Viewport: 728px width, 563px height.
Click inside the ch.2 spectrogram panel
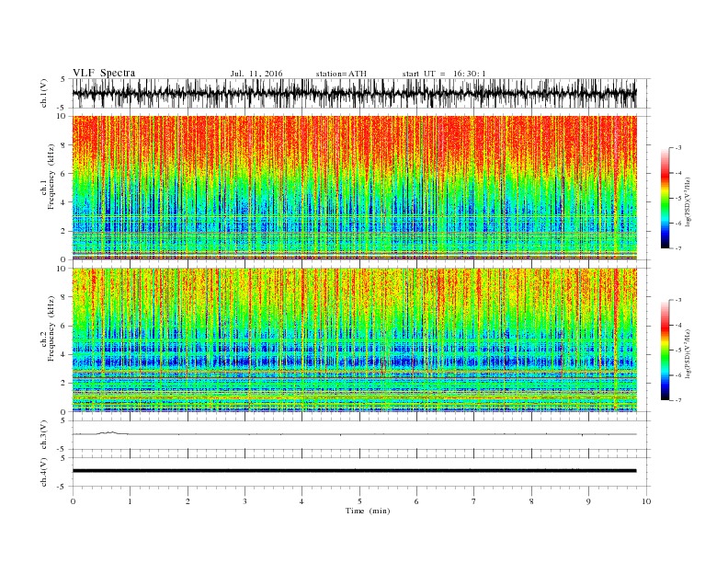click(x=355, y=339)
